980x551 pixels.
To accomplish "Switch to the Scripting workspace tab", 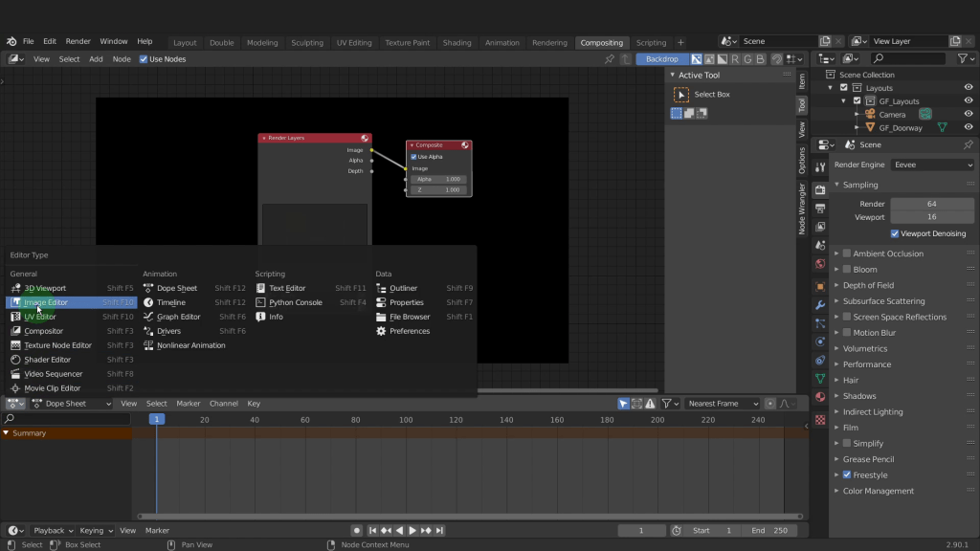I will click(651, 42).
